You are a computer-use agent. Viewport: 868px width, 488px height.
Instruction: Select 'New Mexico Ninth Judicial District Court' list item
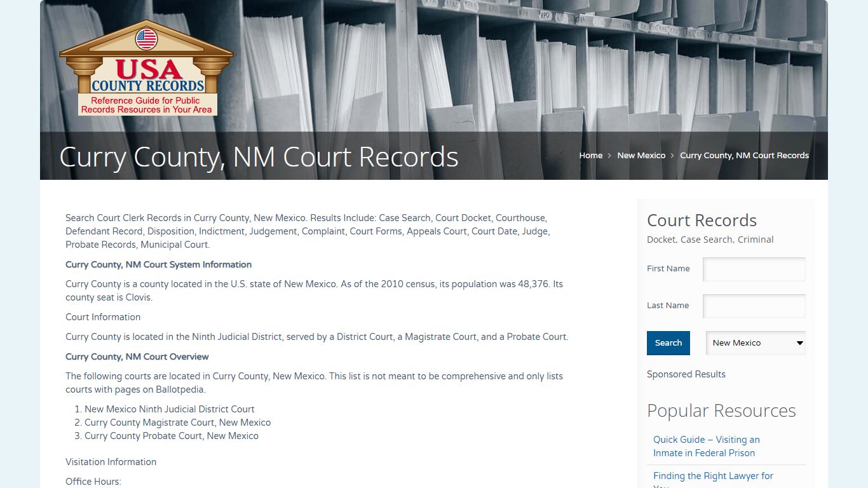[x=170, y=409]
